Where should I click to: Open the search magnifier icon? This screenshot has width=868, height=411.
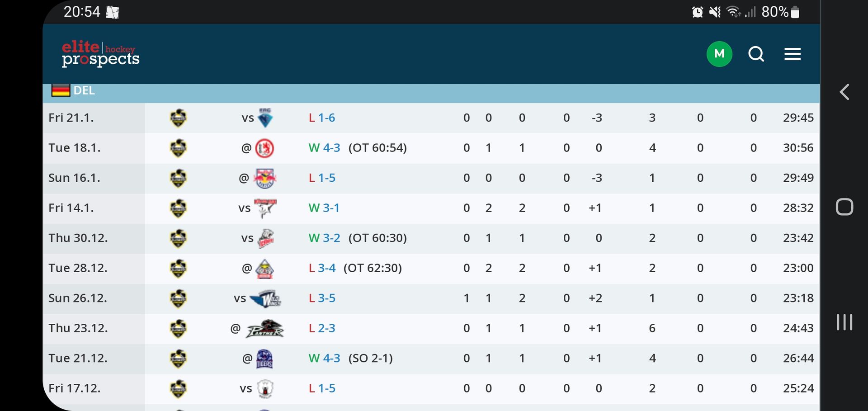756,54
